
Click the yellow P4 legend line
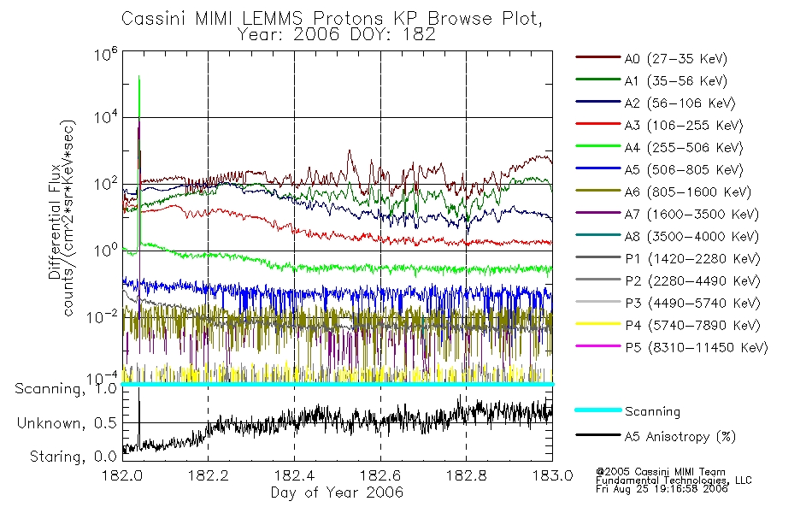(597, 324)
